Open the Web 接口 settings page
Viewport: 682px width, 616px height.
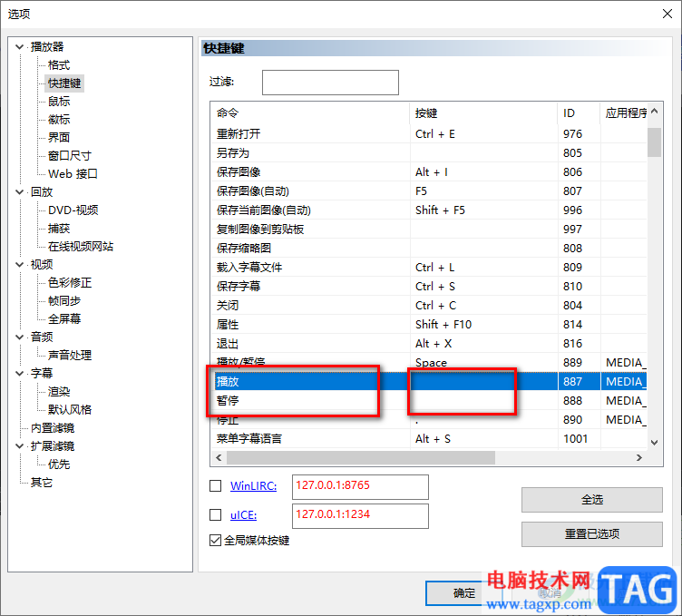pos(73,174)
